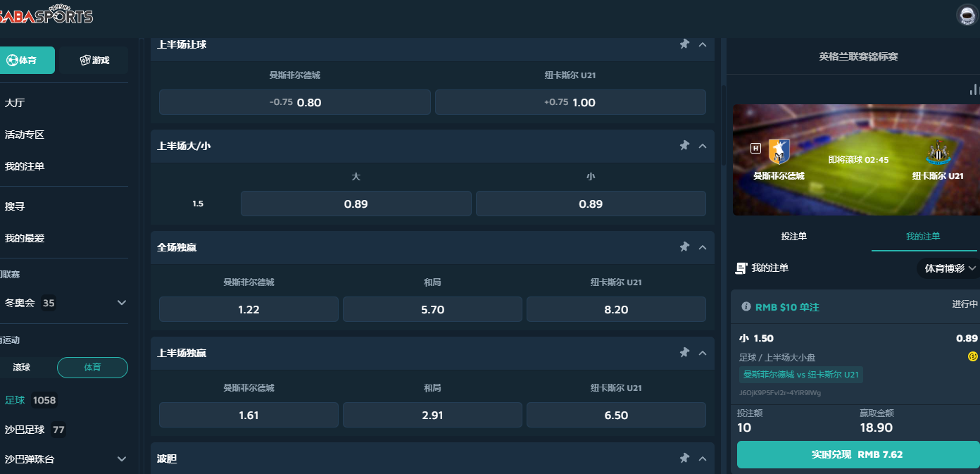Toggle to the 游戏 section
Screen dimensions: 980x474
click(x=94, y=61)
